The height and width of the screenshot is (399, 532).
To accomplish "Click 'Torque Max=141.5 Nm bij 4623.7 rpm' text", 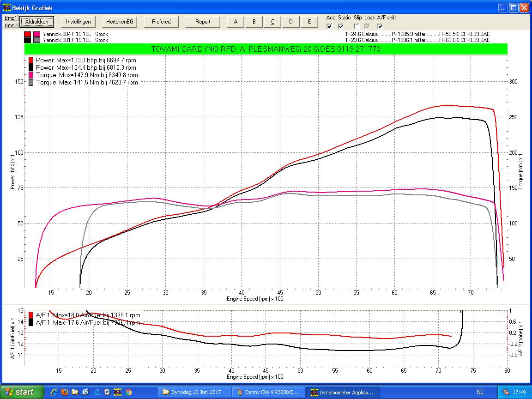I will 87,83.
